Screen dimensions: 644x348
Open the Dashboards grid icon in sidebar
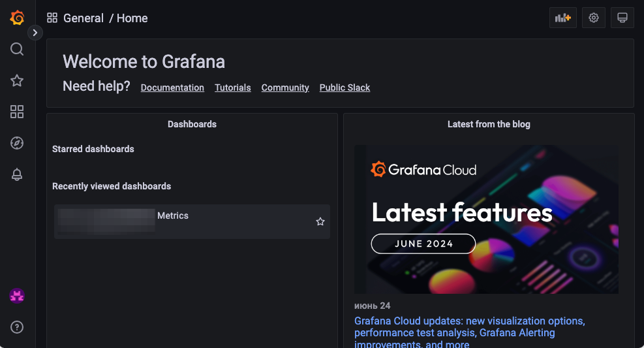pyautogui.click(x=17, y=112)
